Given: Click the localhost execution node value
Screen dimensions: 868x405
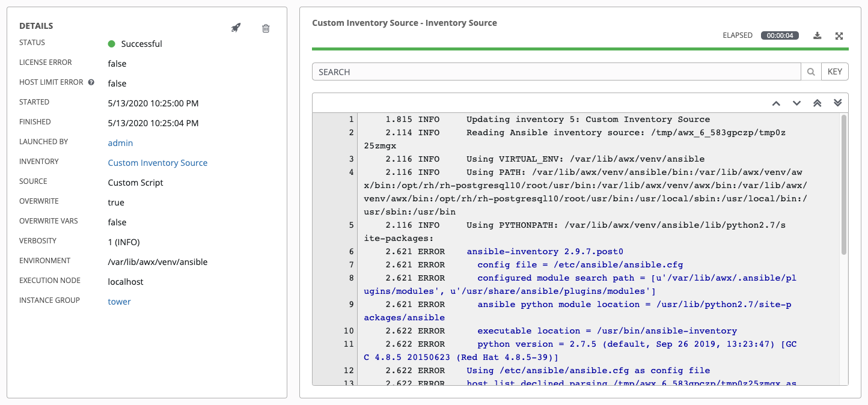Looking at the screenshot, I should pos(126,282).
